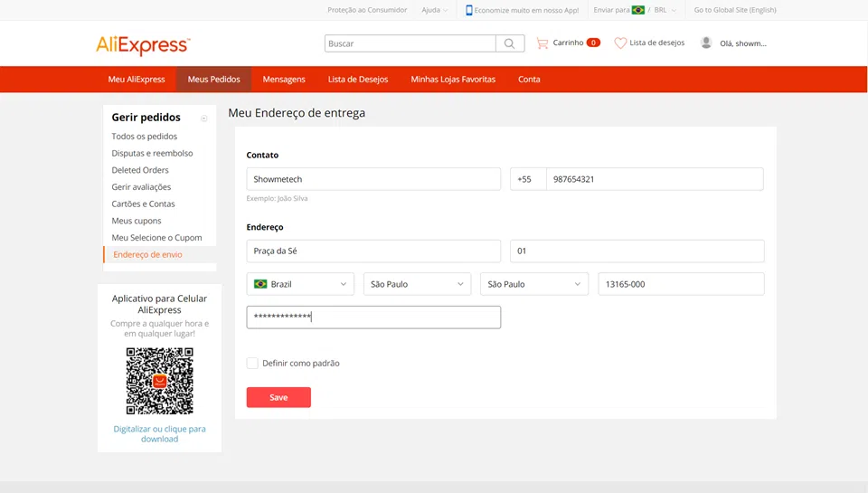The image size is (868, 493).
Task: Open Meus cupons
Action: click(x=137, y=221)
